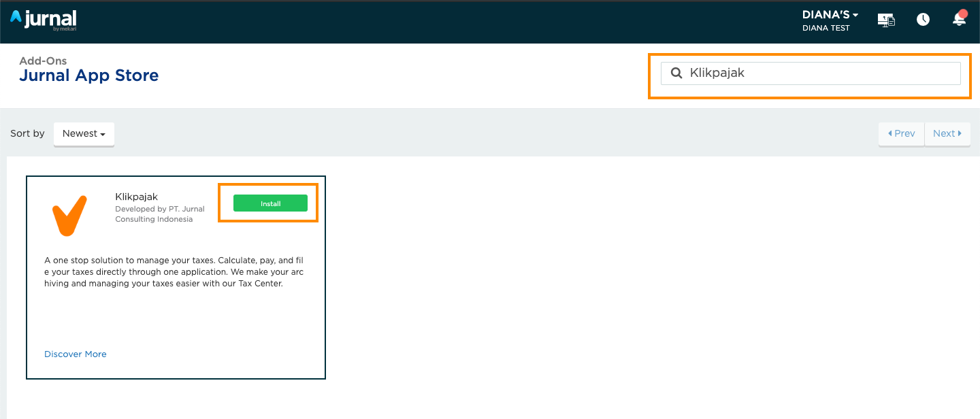
Task: Click the magnifier icon in search box
Action: [676, 73]
